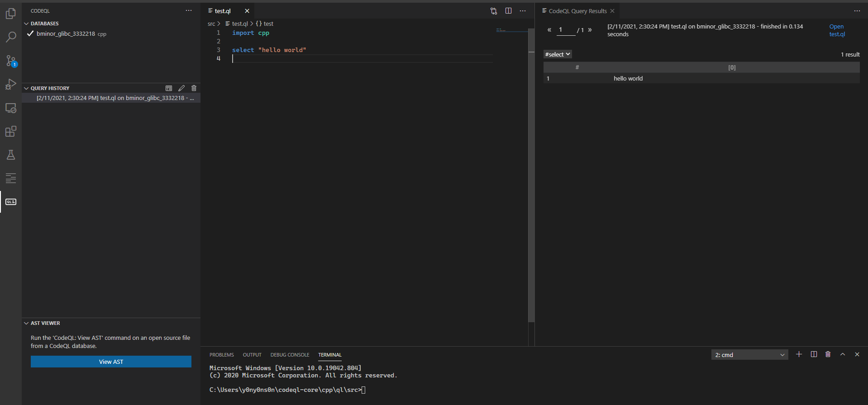Image resolution: width=868 pixels, height=405 pixels.
Task: Open the Testing flask icon
Action: (11, 155)
